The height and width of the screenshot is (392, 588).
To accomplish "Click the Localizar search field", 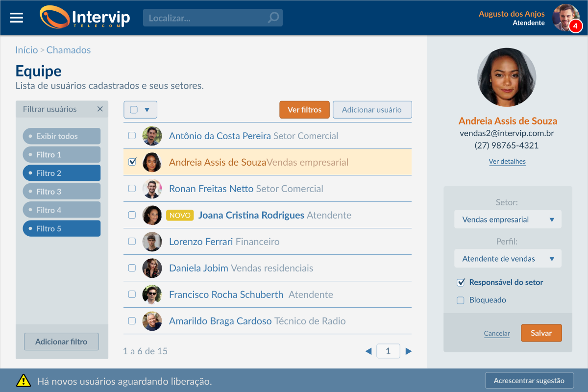I will [x=206, y=18].
